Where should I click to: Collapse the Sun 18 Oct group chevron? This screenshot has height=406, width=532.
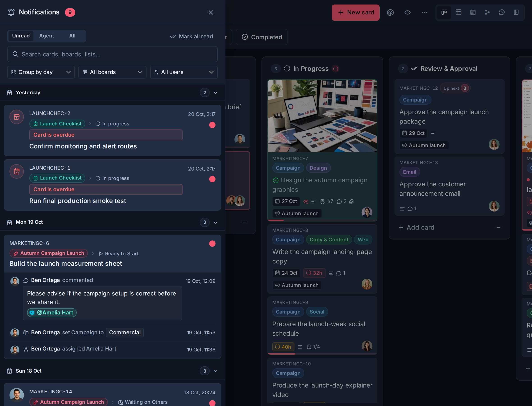216,371
